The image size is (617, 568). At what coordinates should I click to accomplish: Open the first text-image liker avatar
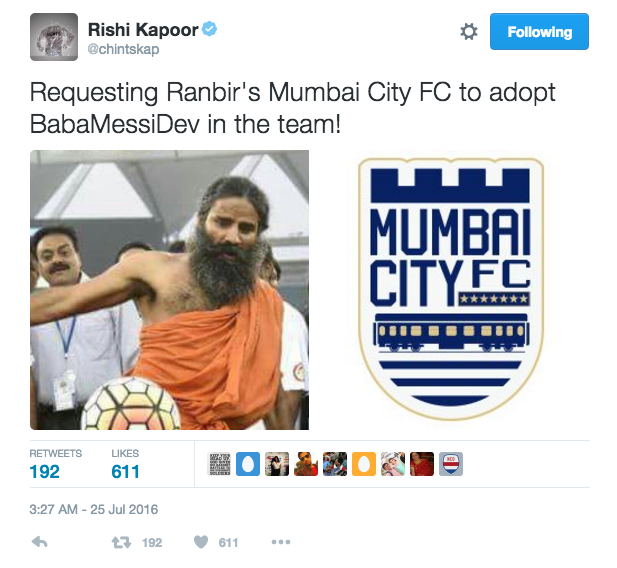click(219, 464)
